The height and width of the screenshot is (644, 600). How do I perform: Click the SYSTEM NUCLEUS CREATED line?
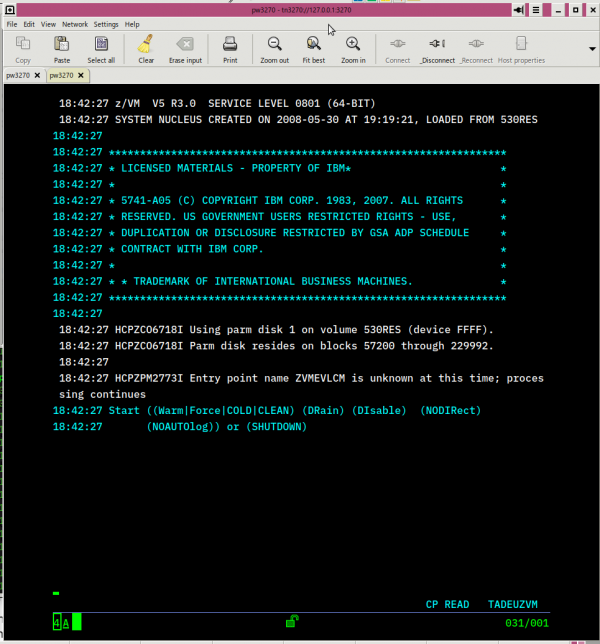tap(298, 120)
